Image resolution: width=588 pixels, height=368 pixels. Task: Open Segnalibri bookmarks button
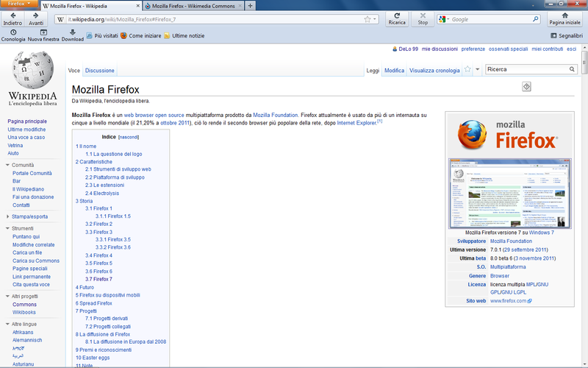(x=567, y=35)
